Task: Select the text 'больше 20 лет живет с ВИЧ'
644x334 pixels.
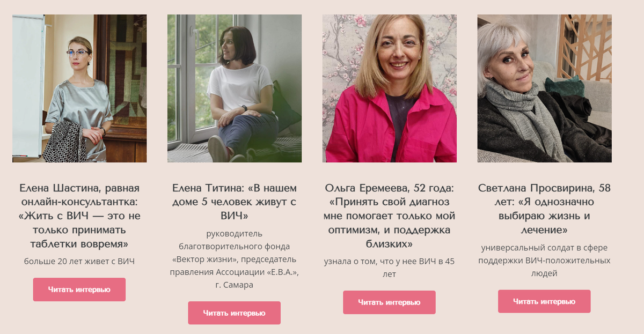Action: coord(79,262)
